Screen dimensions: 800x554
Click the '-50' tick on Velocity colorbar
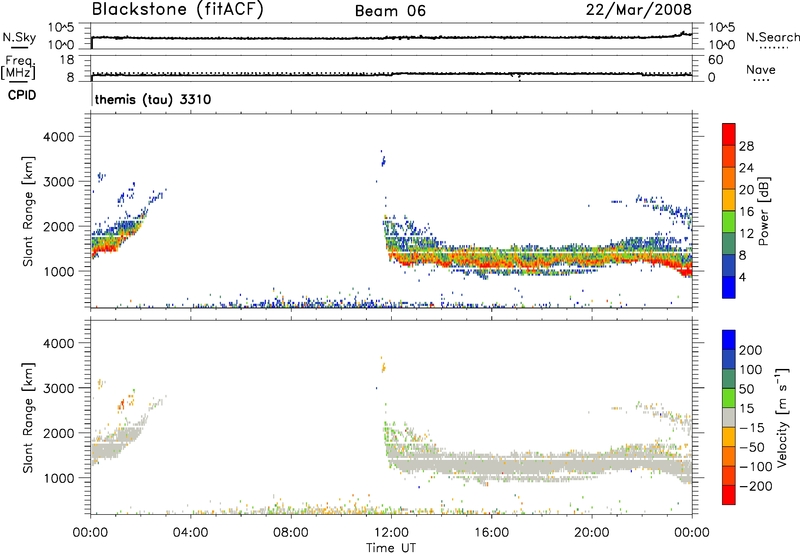click(753, 447)
